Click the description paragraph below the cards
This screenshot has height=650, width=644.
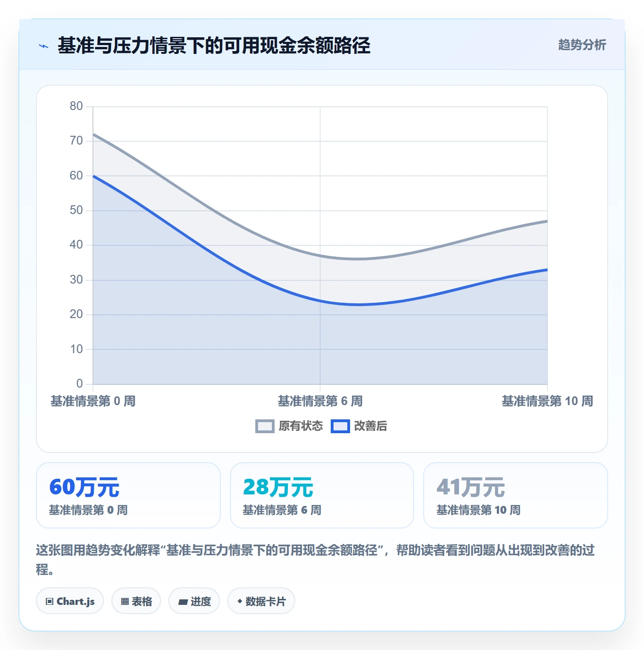point(316,560)
